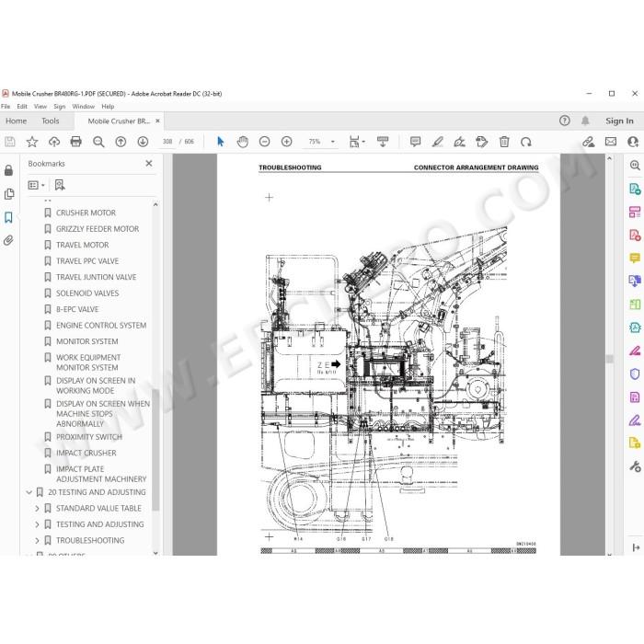This screenshot has height=644, width=644.
Task: Open the page thumbnails panel icon
Action: pos(9,194)
